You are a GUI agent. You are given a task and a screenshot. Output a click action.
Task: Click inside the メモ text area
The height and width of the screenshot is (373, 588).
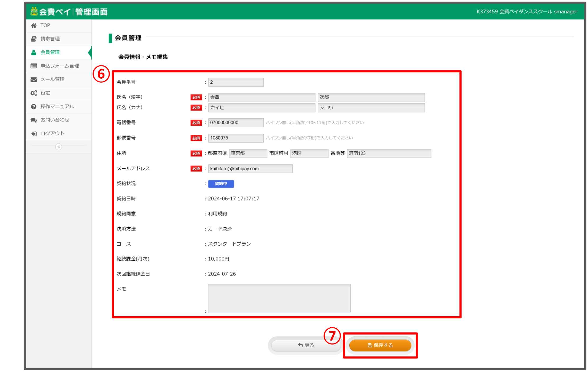tap(279, 298)
